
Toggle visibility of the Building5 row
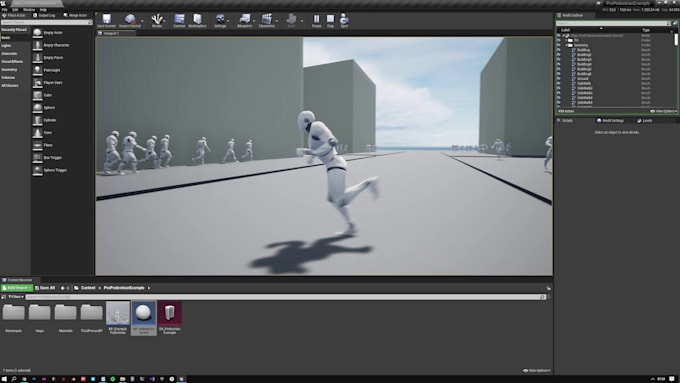click(x=559, y=69)
